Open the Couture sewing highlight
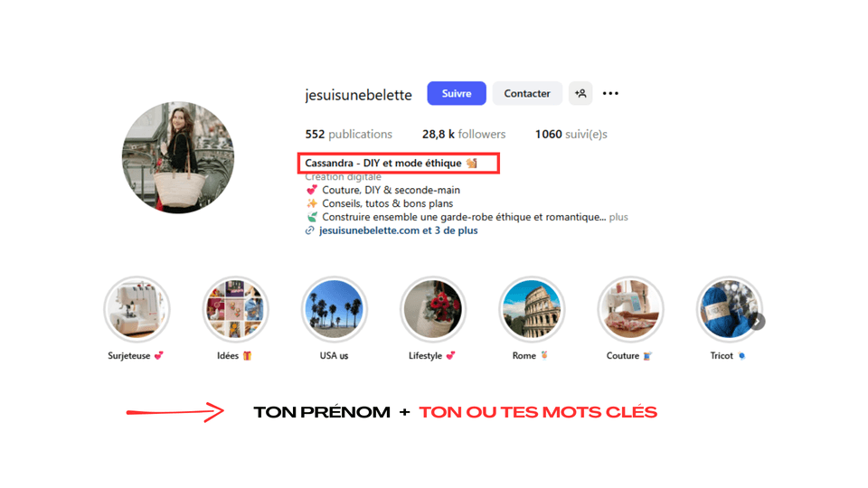 coord(630,309)
